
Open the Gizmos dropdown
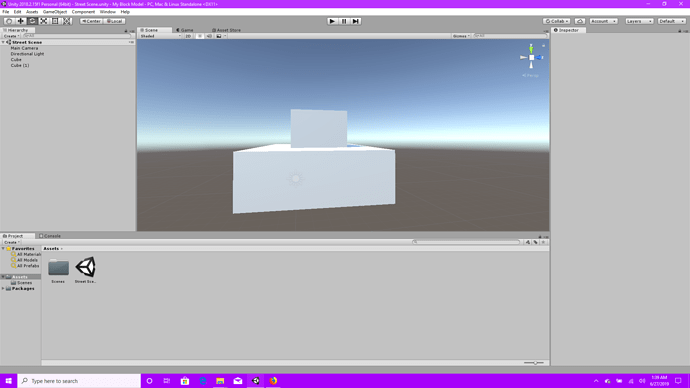[x=461, y=36]
